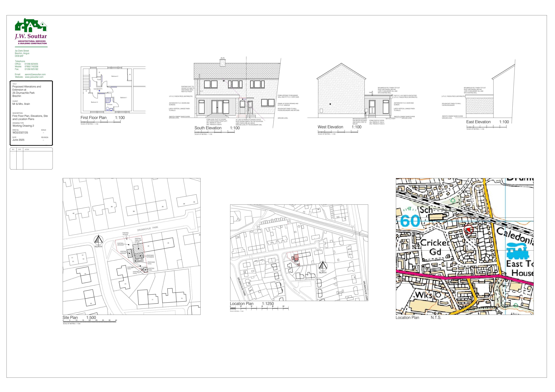Click 'ARCHITECTURAL SERVICES & BUILDING CONSTRUCTION' tagline
The height and width of the screenshot is (392, 555).
pos(32,42)
